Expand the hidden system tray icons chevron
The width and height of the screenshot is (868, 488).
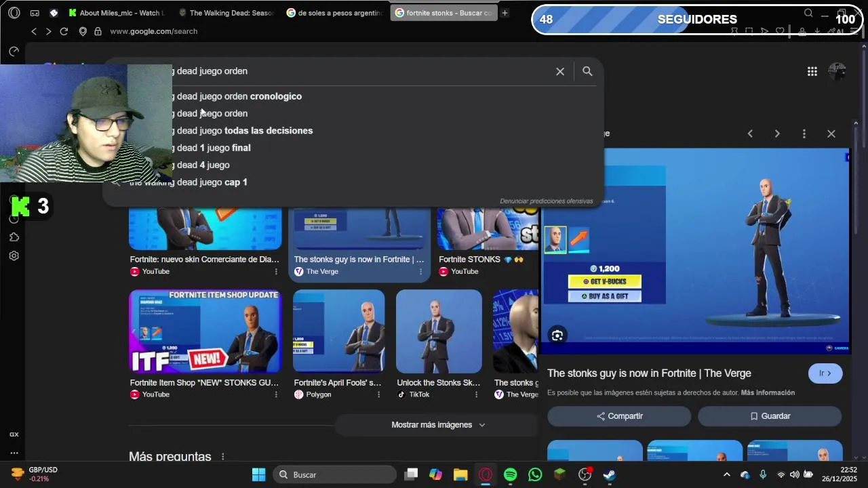pyautogui.click(x=727, y=474)
